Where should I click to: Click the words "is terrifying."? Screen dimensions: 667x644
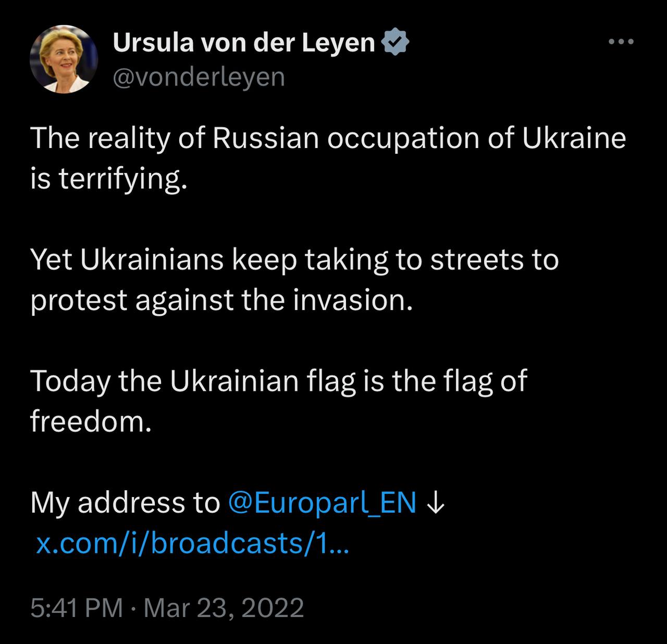[108, 179]
